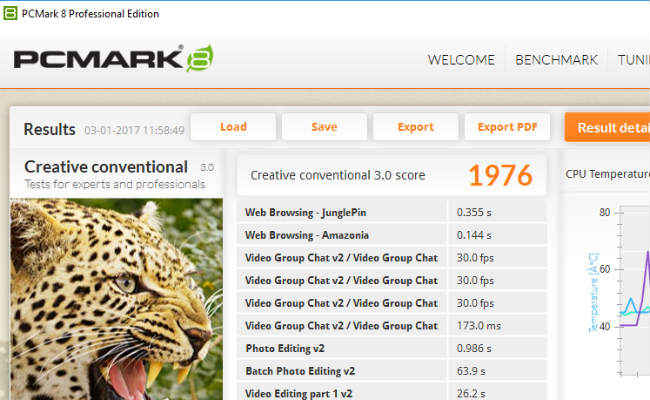
Task: Click the PCMark 8 title bar app icon
Action: click(10, 13)
